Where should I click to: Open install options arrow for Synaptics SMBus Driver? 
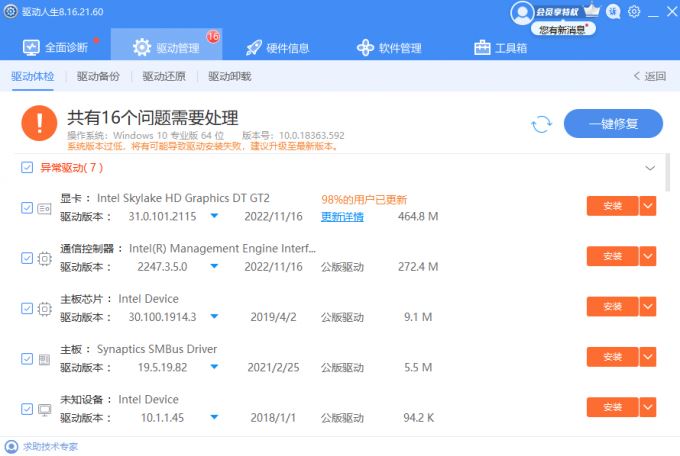[648, 357]
